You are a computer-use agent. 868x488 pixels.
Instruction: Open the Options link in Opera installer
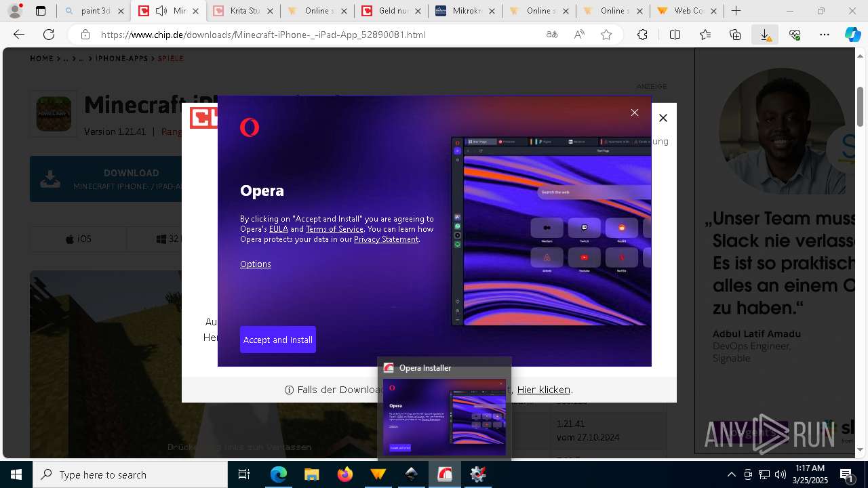click(256, 264)
